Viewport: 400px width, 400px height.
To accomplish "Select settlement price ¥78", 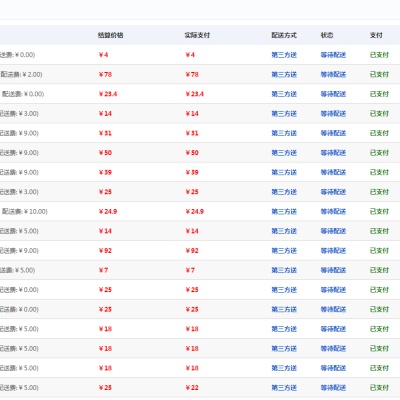I will click(x=105, y=74).
